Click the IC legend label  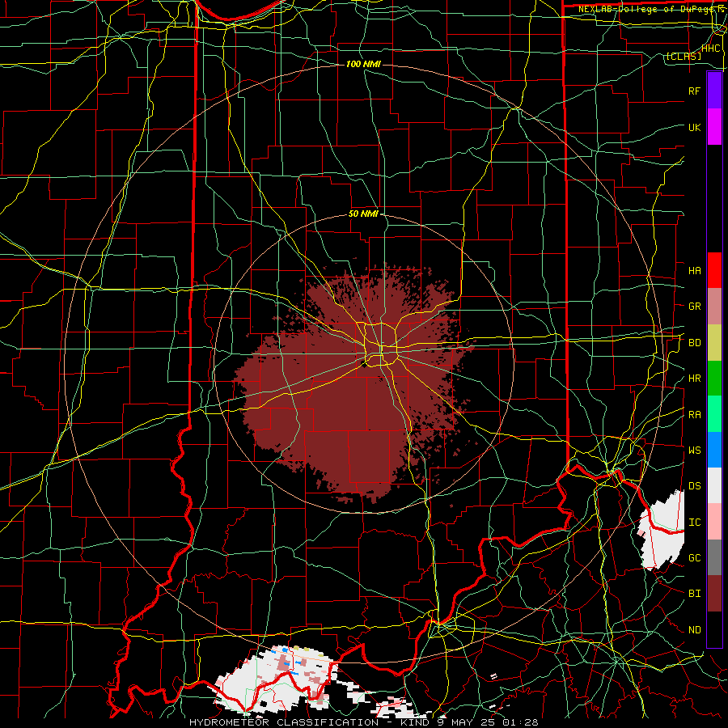[694, 523]
